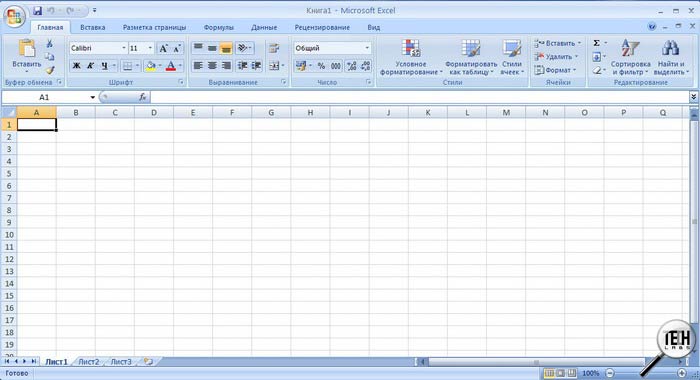This screenshot has height=380, width=700.
Task: Open Найти и выделить menu
Action: pos(671,57)
